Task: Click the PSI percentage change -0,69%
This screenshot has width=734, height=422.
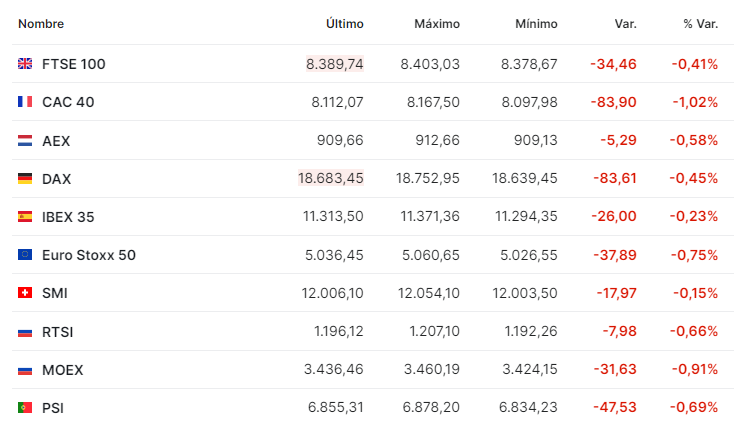Action: (694, 407)
